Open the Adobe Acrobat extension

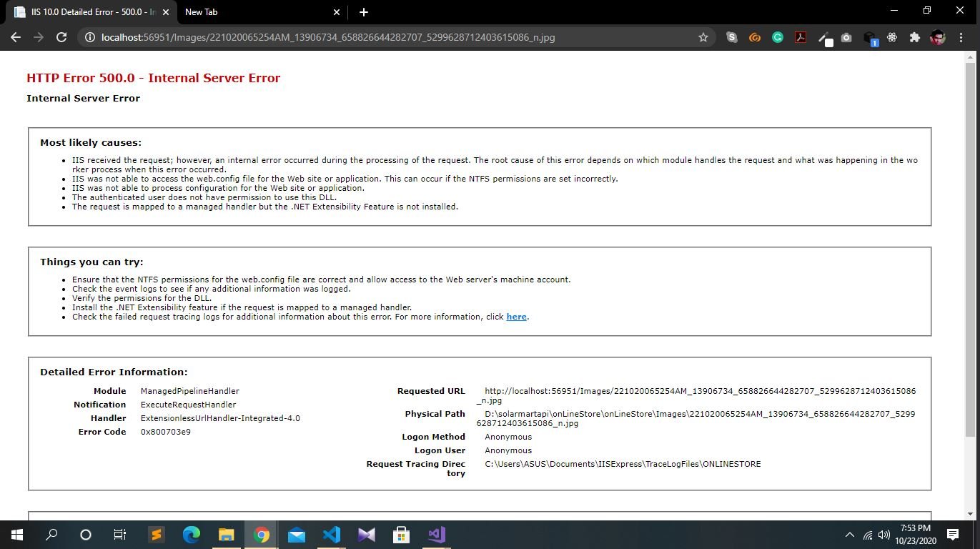pyautogui.click(x=801, y=37)
